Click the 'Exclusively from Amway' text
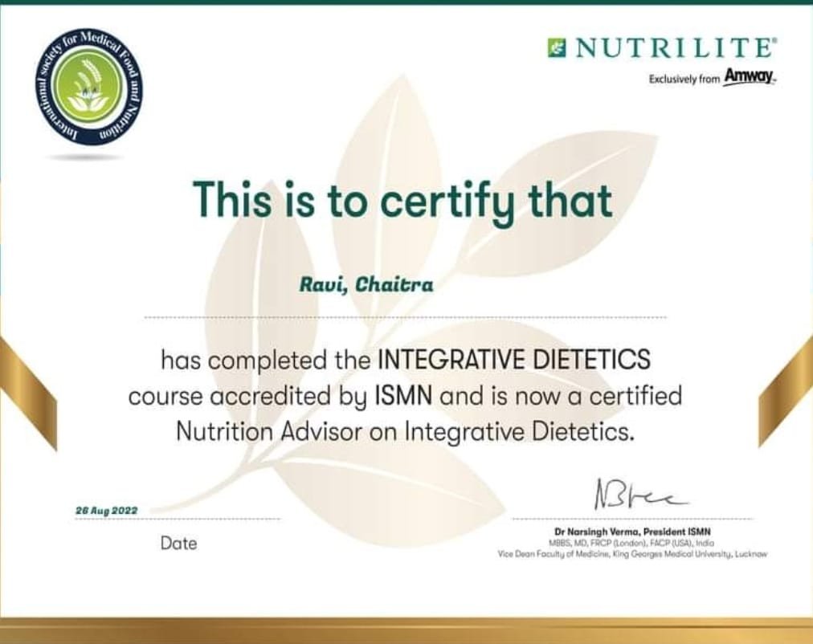 tap(713, 78)
